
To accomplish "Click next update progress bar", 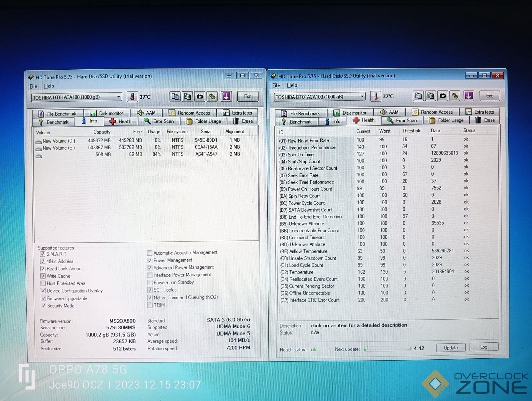I will [x=386, y=349].
